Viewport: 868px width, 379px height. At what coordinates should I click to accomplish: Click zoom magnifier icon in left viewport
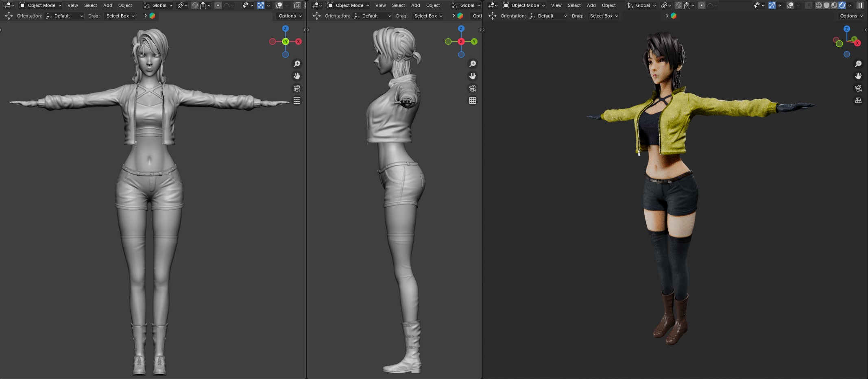pyautogui.click(x=297, y=64)
